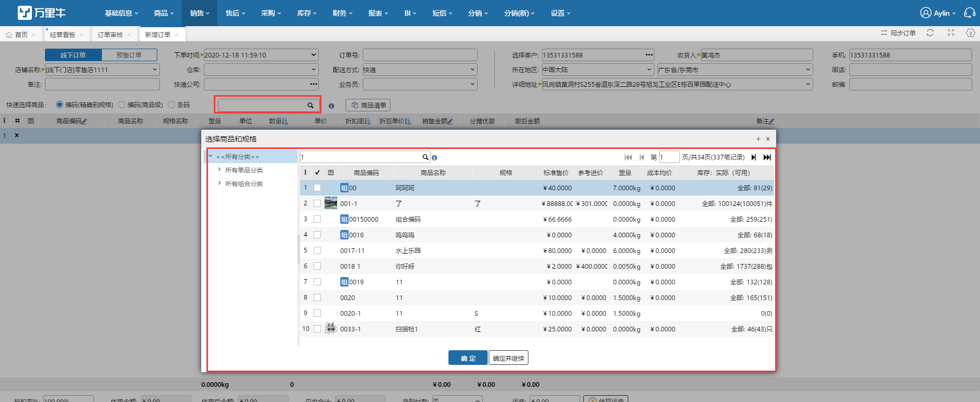Image resolution: width=980 pixels, height=402 pixels.
Task: Jump to last page of product list
Action: point(767,157)
